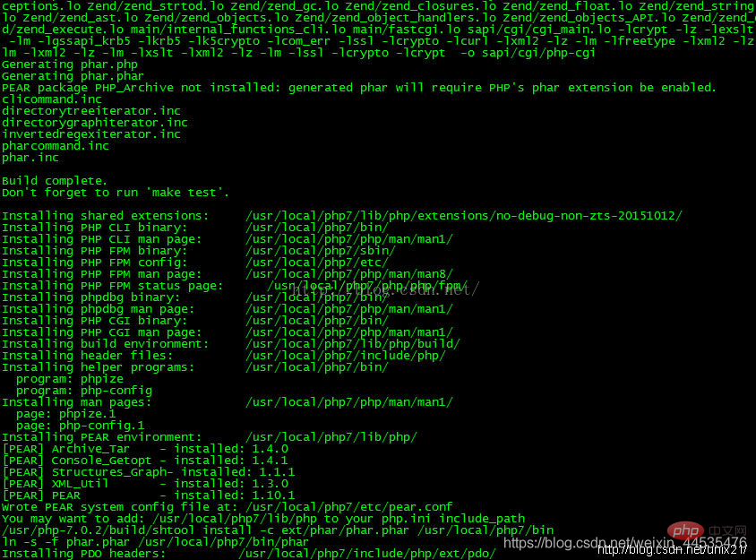Click the Installing shared extensions path
Image resolution: width=756 pixels, height=560 pixels.
464,216
